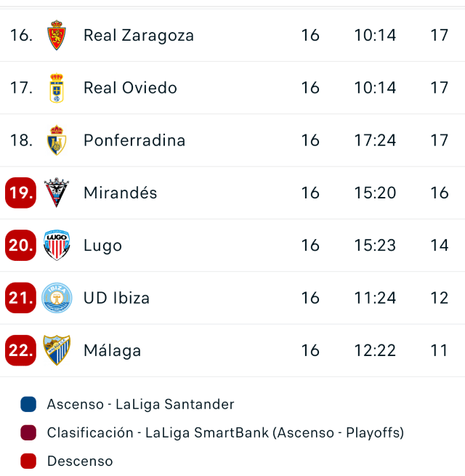Click the blue Ascenso legend swatch
This screenshot has width=465, height=476.
coord(28,404)
